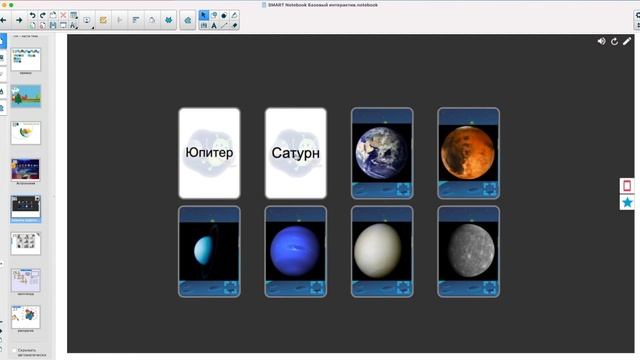Image resolution: width=640 pixels, height=360 pixels.
Task: Open the last cartoon character page thumbnail
Action: (x=26, y=317)
